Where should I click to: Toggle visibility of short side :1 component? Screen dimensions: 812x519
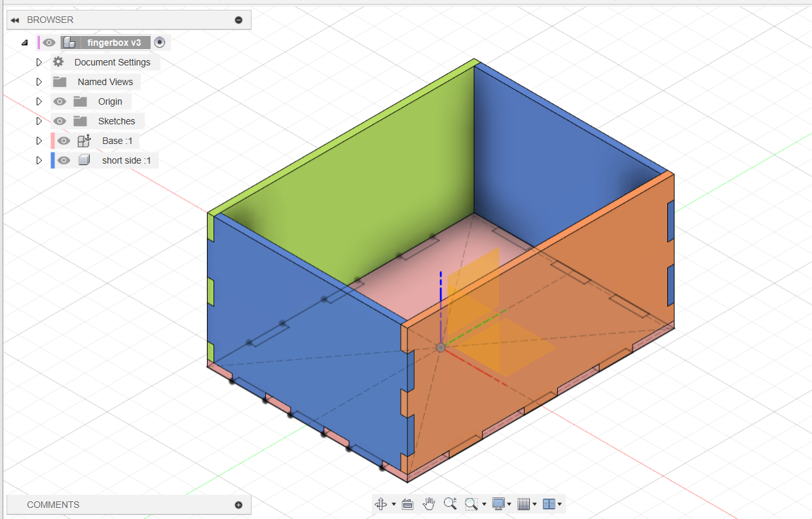click(64, 160)
